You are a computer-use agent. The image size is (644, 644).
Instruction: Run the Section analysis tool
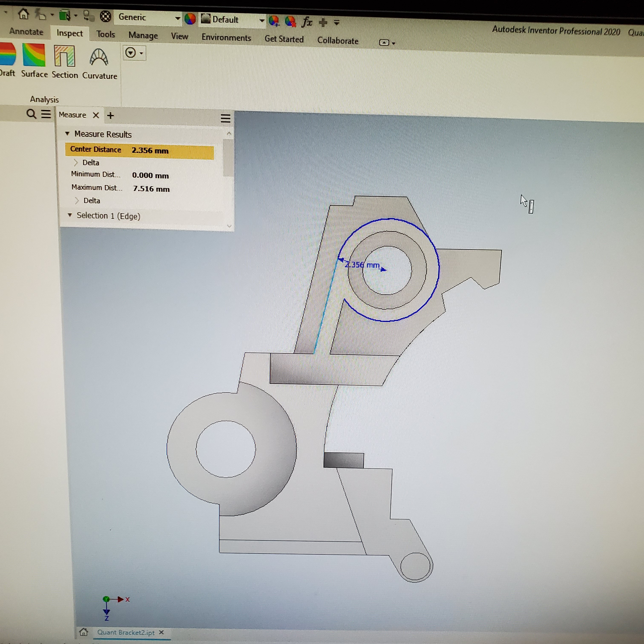tap(65, 62)
